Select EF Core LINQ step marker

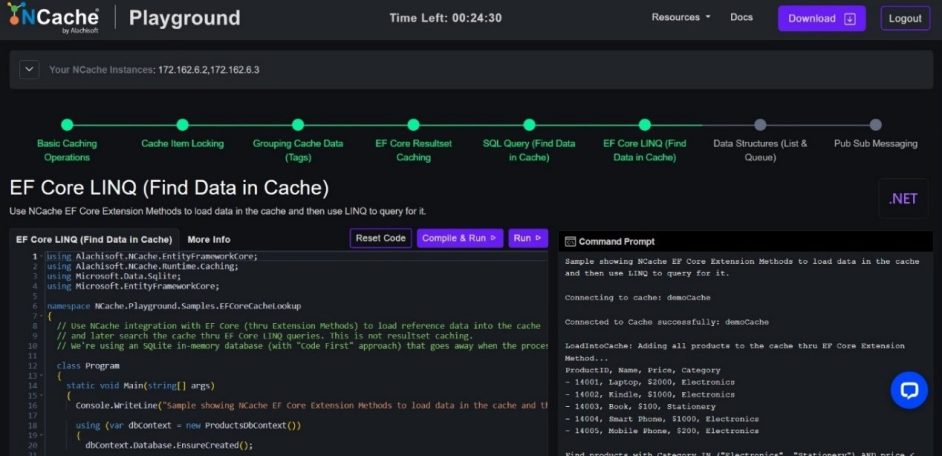tap(645, 124)
